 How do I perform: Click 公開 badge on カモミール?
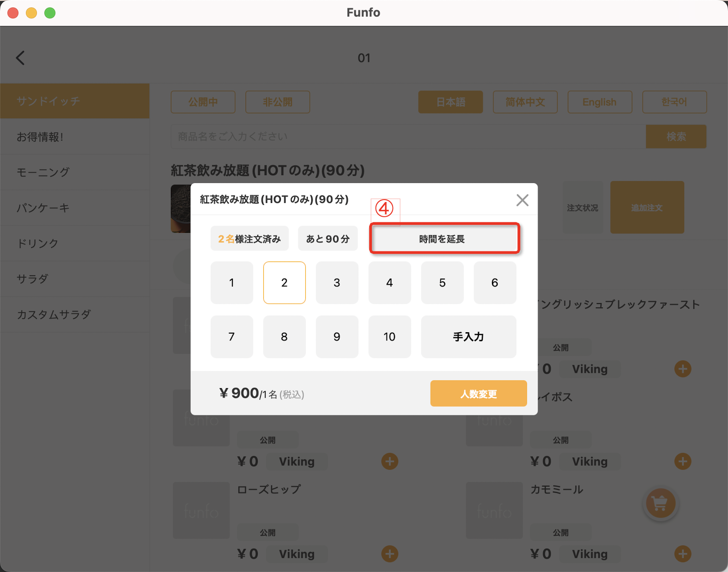tap(561, 532)
